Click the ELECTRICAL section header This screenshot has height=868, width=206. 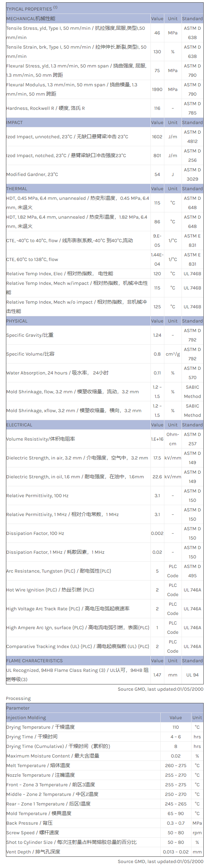(x=19, y=424)
